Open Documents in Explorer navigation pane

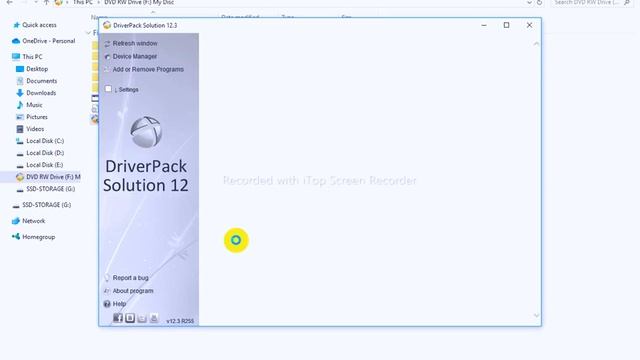41,81
